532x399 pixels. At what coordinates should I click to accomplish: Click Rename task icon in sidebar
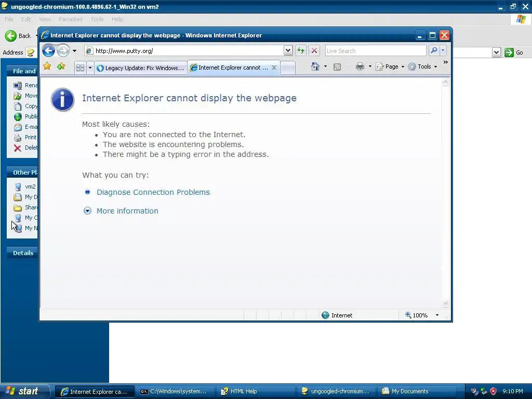(x=18, y=85)
